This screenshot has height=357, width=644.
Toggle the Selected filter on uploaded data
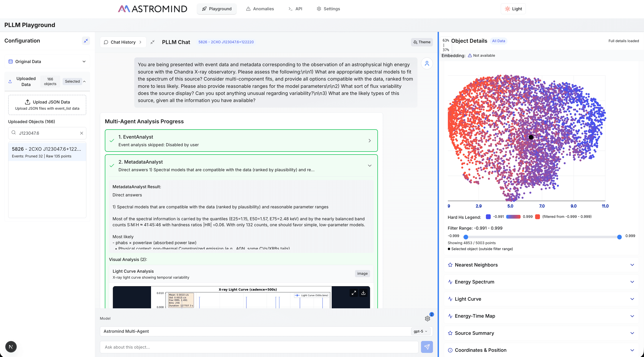tap(72, 81)
